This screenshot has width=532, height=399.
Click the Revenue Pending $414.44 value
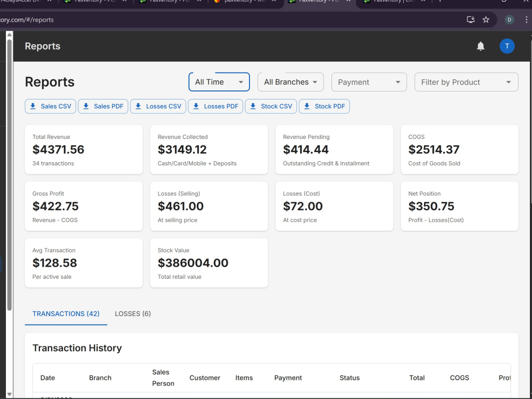click(x=306, y=149)
